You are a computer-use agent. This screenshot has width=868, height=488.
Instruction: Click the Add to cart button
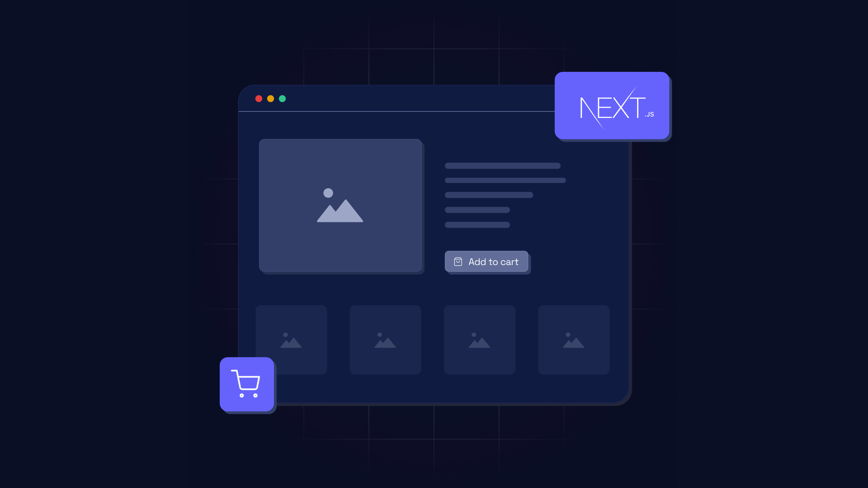point(486,261)
